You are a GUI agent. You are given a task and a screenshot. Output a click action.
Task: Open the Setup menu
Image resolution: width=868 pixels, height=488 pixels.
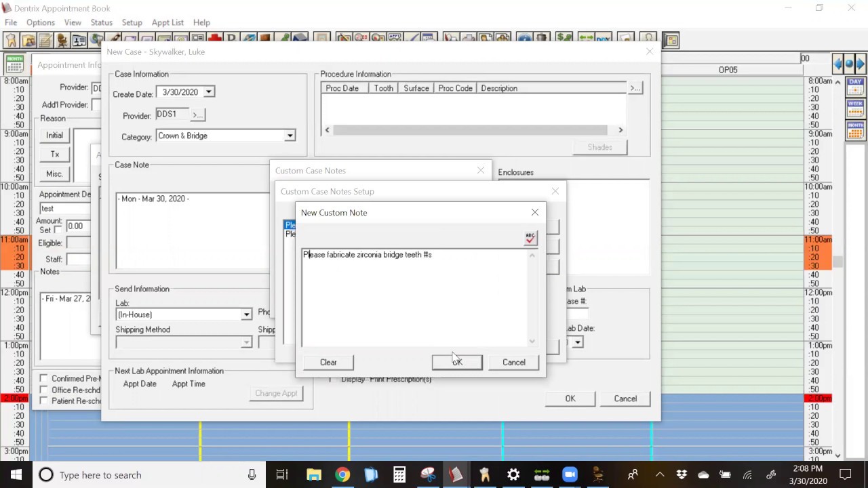(132, 22)
